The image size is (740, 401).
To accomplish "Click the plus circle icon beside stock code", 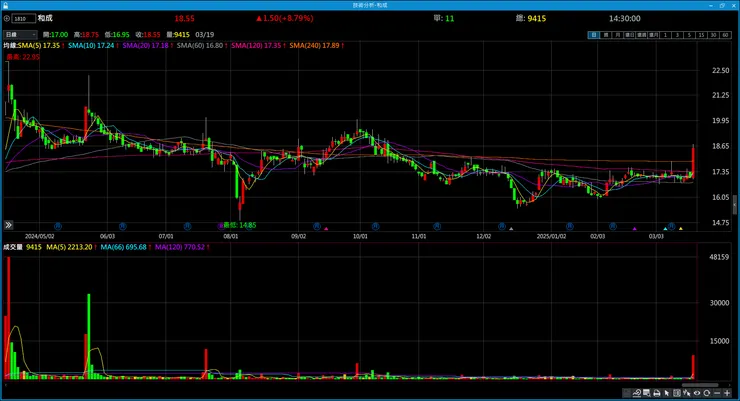I will pos(7,18).
